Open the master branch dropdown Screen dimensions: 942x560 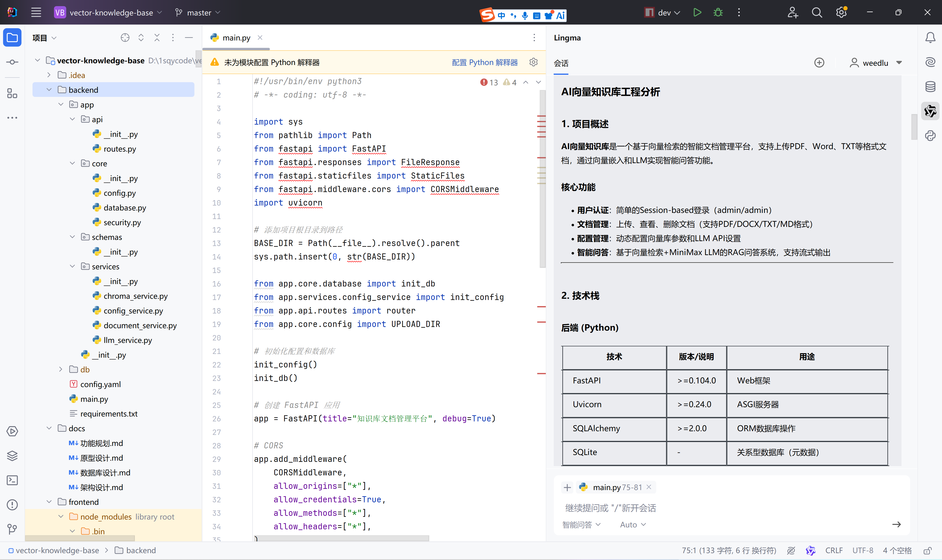point(198,13)
